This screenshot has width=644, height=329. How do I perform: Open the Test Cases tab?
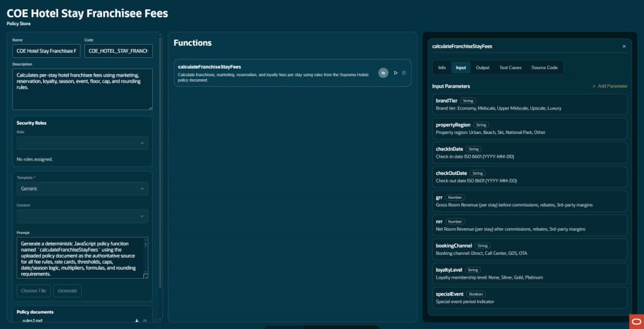pyautogui.click(x=510, y=68)
